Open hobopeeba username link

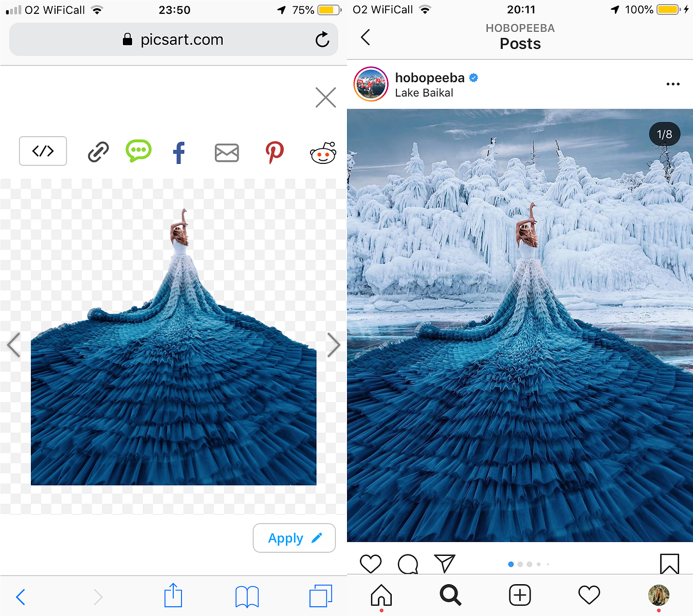430,78
